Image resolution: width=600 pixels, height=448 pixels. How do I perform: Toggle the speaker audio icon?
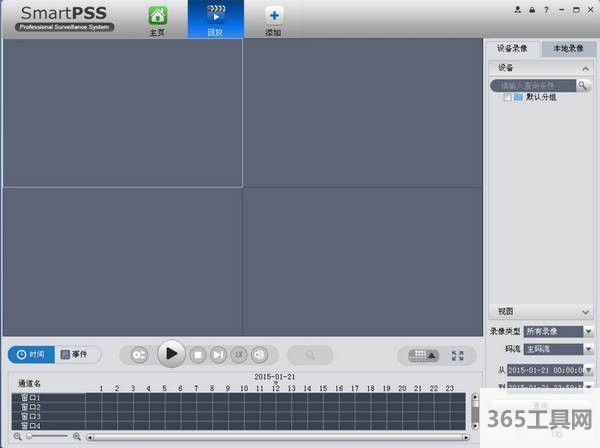point(260,355)
